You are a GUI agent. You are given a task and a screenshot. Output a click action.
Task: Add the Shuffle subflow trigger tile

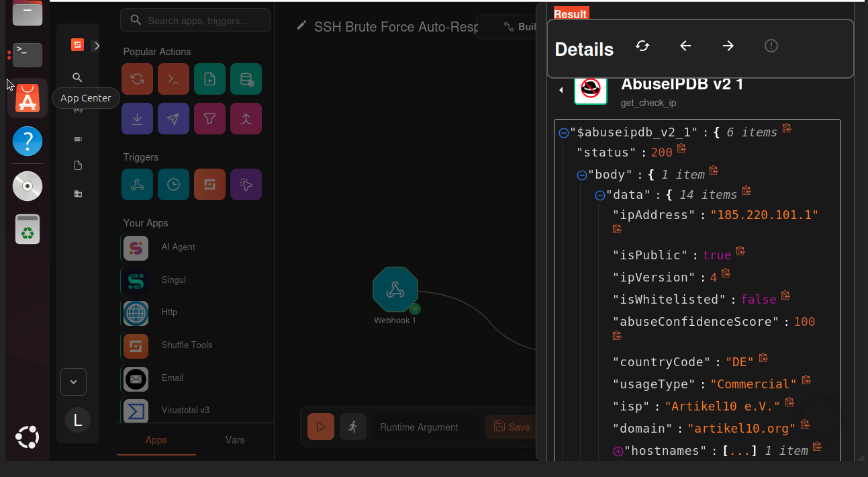(x=209, y=185)
